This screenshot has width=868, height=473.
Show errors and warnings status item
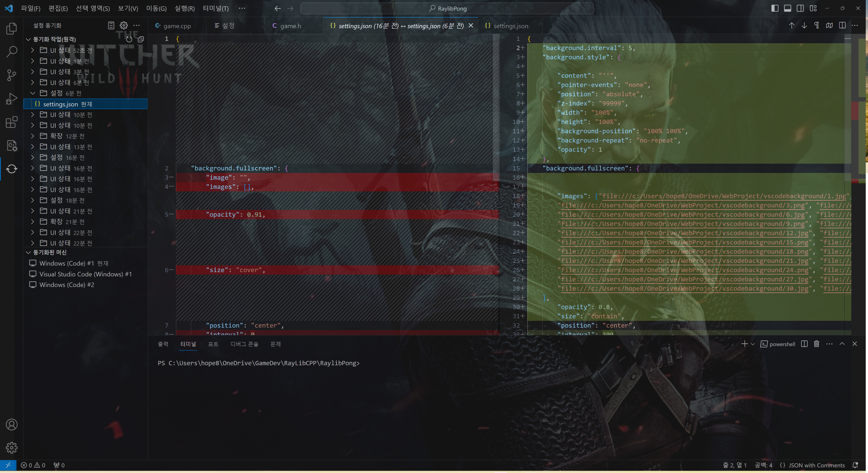tap(33, 465)
